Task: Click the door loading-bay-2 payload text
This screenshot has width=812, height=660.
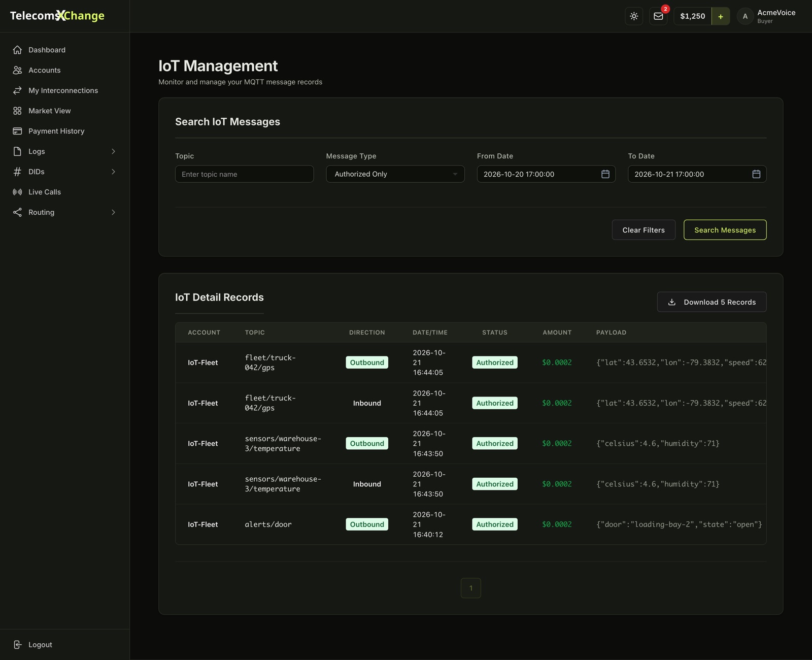Action: coord(679,524)
